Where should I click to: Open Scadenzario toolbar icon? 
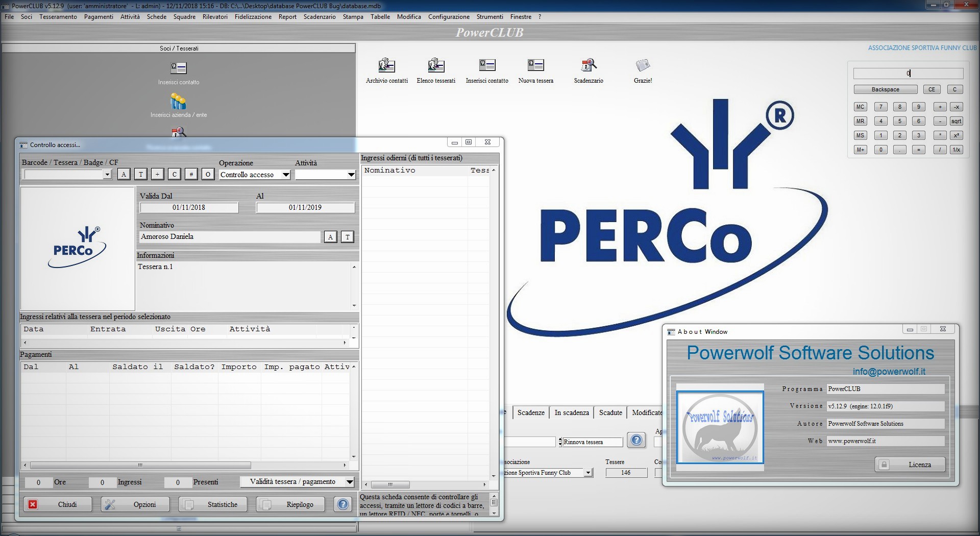pos(589,65)
